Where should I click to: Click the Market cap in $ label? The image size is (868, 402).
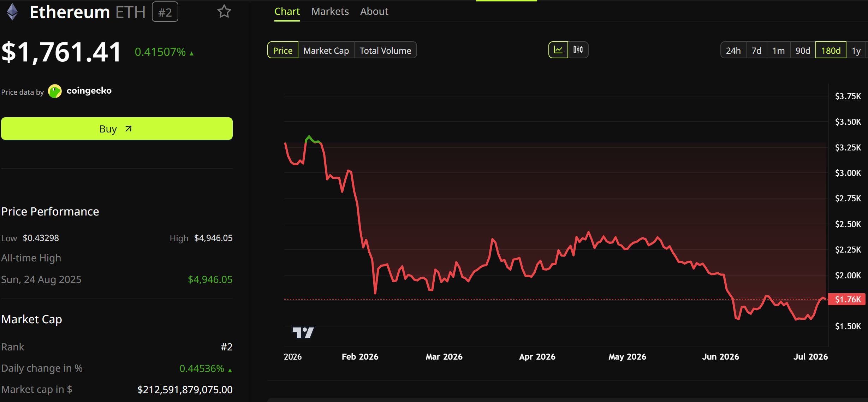click(37, 389)
